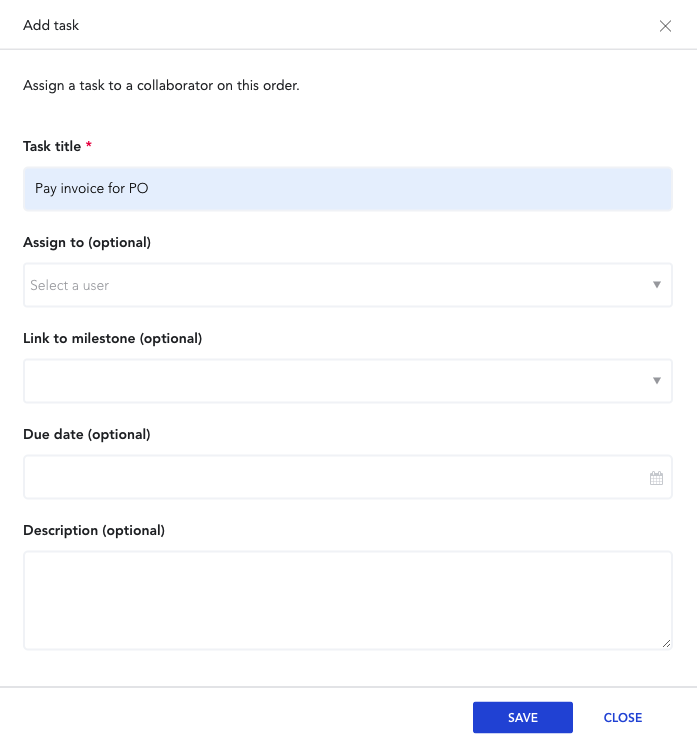Open the calendar picker icon in Due date
This screenshot has width=697, height=746.
click(656, 478)
